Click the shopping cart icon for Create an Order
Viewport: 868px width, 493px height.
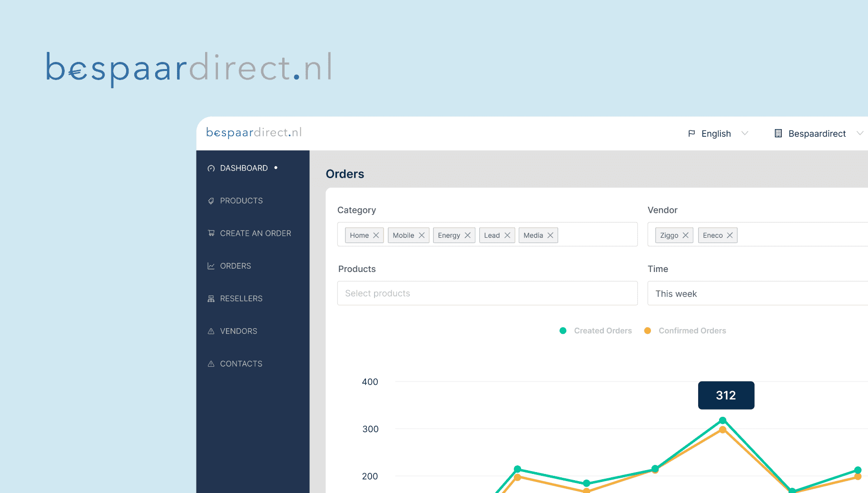(x=211, y=233)
